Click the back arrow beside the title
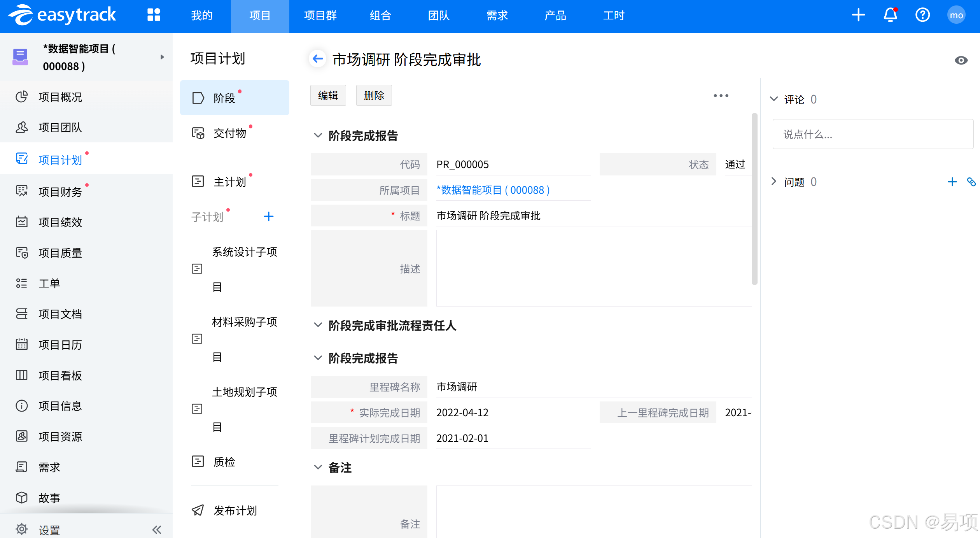The height and width of the screenshot is (538, 980). click(x=318, y=59)
